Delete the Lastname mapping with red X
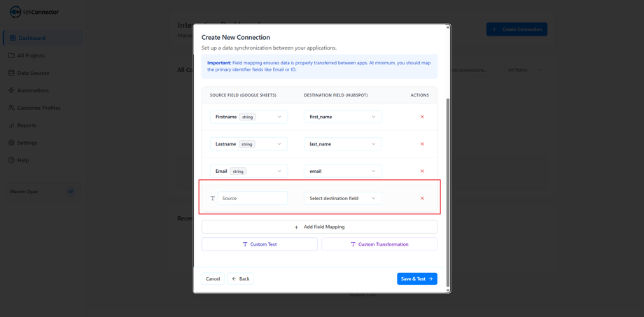Viewport: 644px width, 317px height. coord(422,144)
